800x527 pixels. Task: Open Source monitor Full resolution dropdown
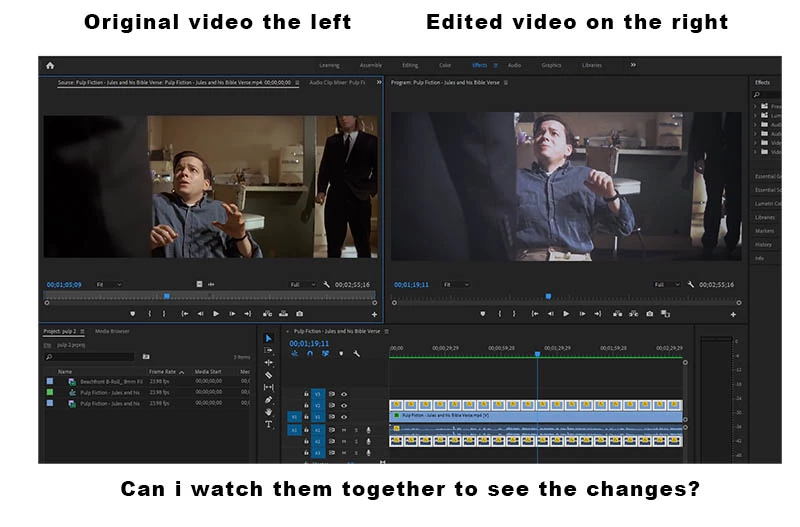[303, 285]
